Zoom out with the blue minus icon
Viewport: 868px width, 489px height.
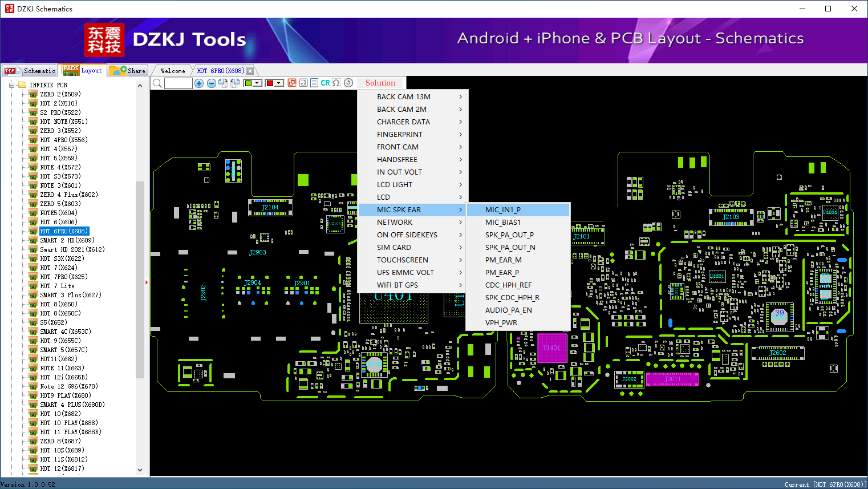coord(212,83)
